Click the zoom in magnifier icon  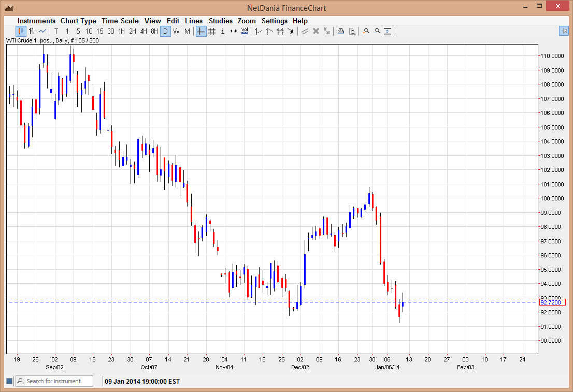tap(366, 31)
